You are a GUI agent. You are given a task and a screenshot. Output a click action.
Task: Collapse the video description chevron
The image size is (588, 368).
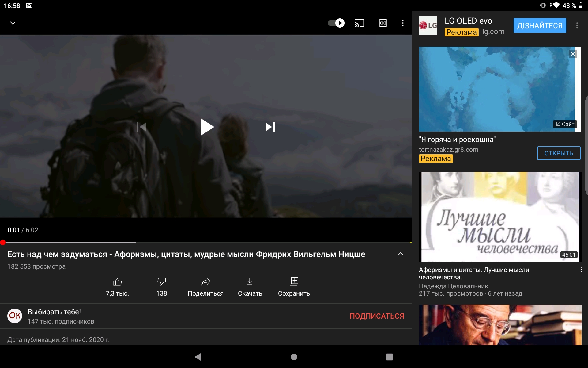pos(400,254)
